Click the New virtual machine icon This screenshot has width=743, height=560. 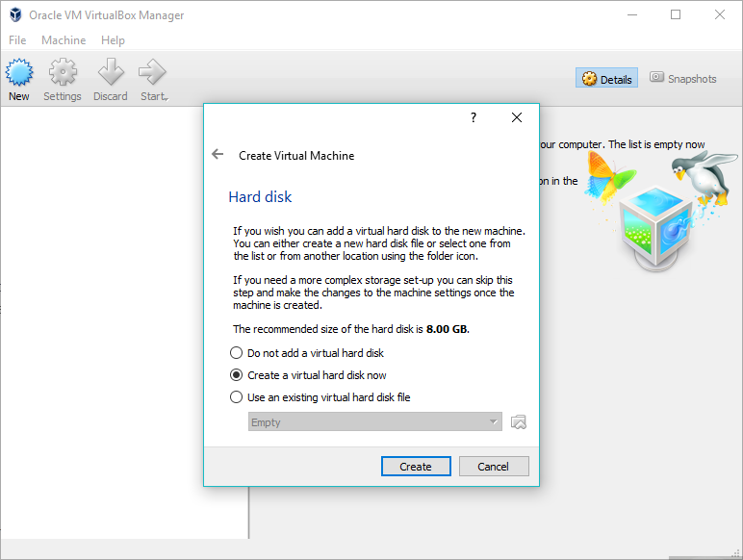[19, 72]
